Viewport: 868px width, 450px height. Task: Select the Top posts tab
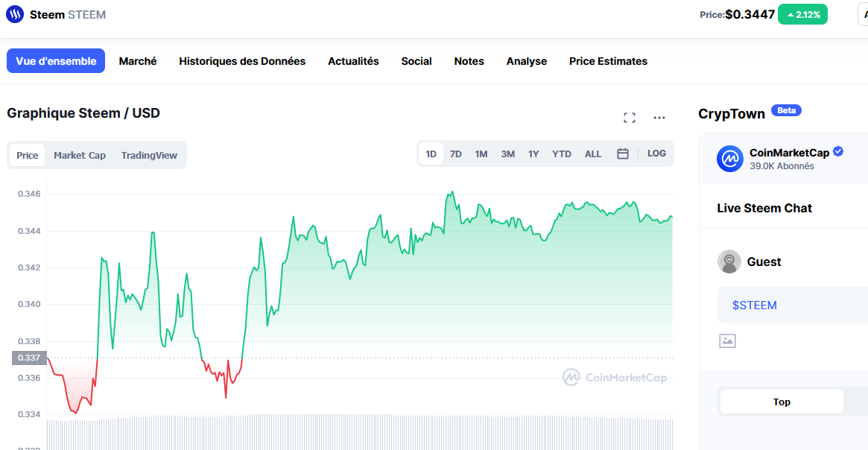tap(782, 402)
